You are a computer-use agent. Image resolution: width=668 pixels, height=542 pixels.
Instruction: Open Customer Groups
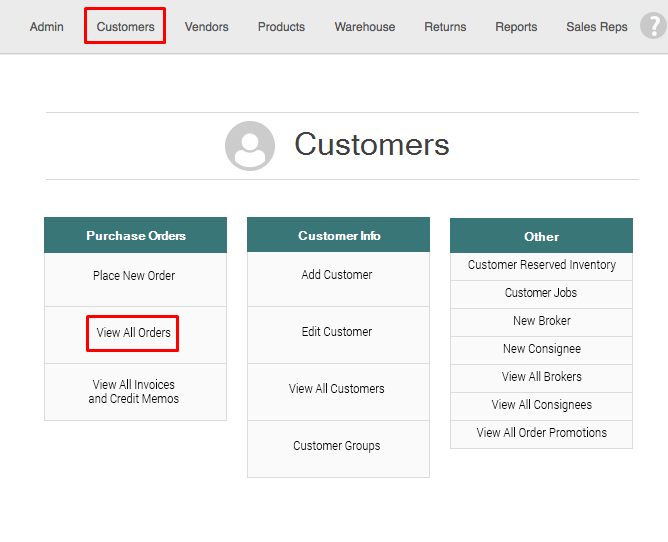pyautogui.click(x=337, y=446)
